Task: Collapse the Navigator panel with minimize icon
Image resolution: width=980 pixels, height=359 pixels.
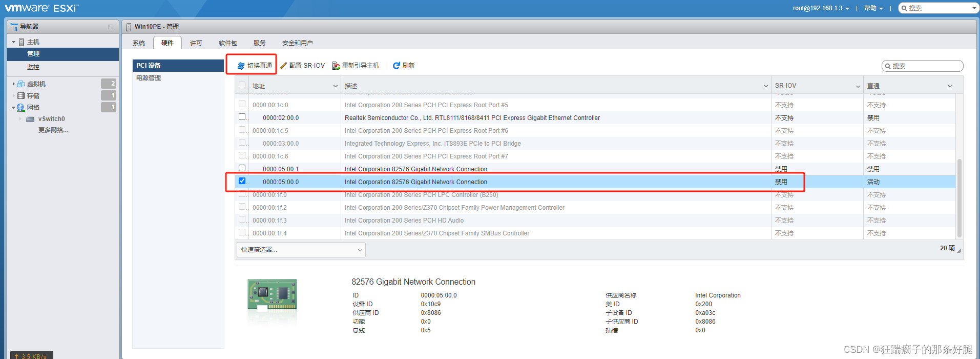Action: click(x=111, y=27)
